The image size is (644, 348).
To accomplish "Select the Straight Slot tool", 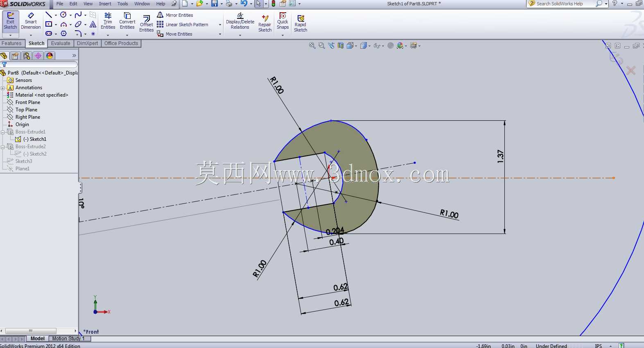I will [x=49, y=34].
